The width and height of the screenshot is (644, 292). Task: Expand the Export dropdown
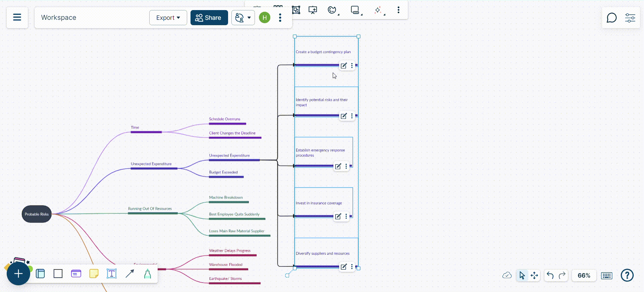[168, 18]
